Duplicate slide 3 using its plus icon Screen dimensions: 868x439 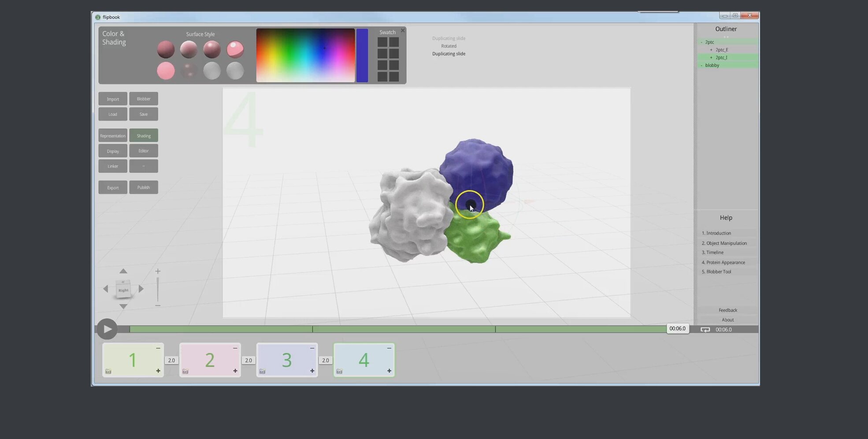pyautogui.click(x=312, y=371)
